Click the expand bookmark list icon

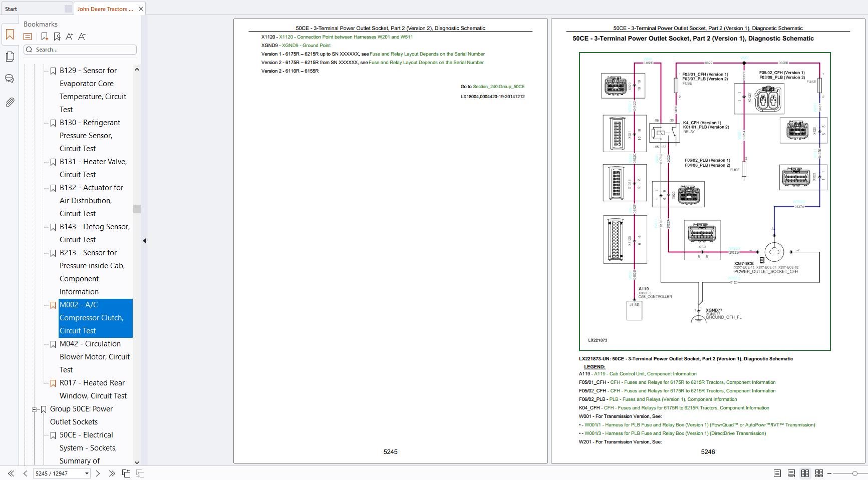point(28,37)
